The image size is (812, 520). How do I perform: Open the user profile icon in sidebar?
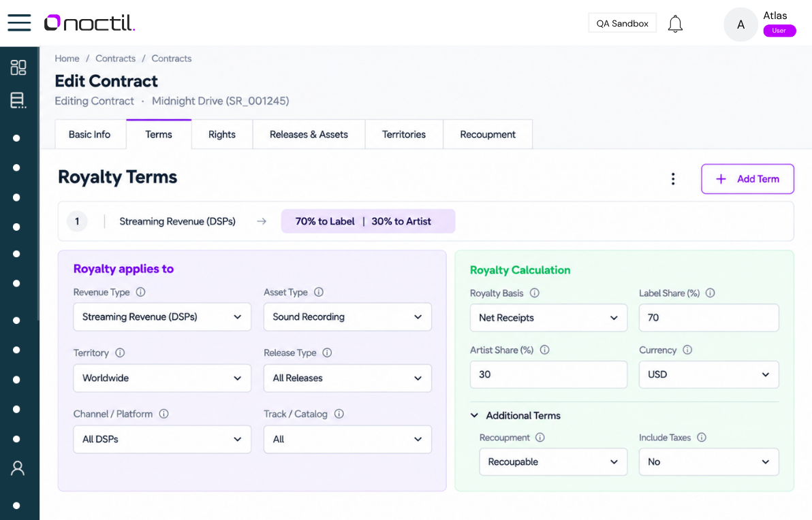pos(18,468)
